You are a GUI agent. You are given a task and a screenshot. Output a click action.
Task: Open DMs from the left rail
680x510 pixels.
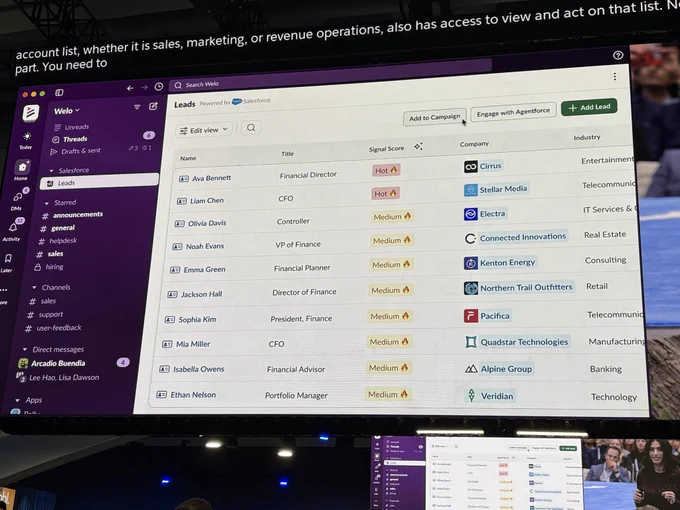[18, 199]
